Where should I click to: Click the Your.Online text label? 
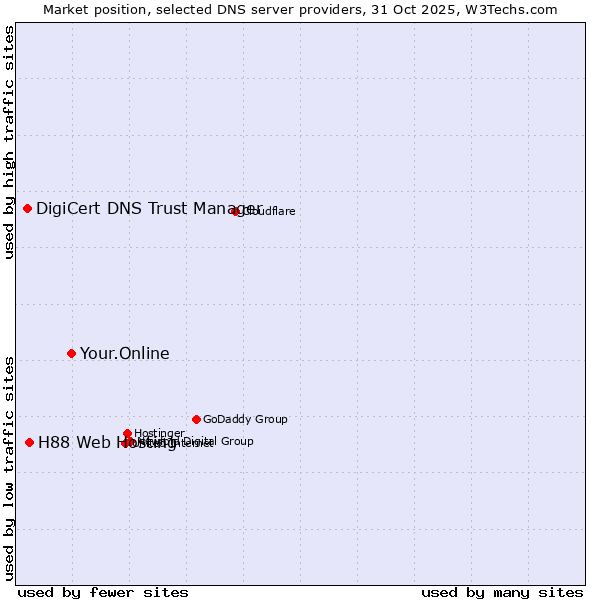coord(124,353)
